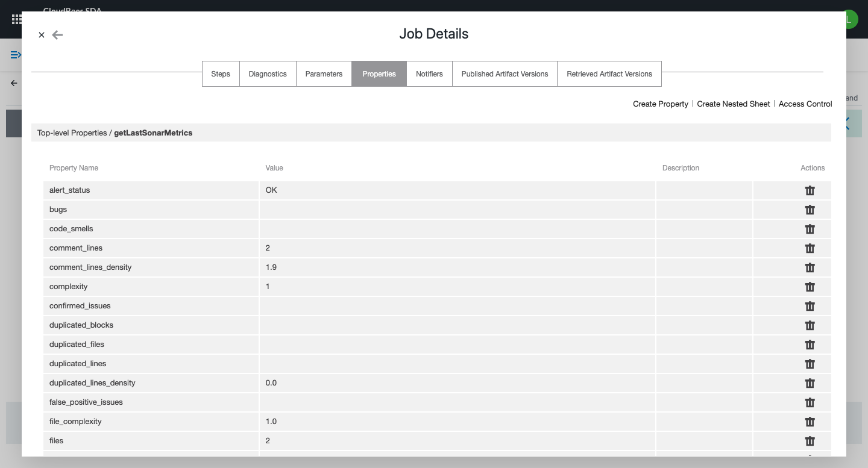Close the Job Details dialog
Viewport: 868px width, 468px height.
42,35
